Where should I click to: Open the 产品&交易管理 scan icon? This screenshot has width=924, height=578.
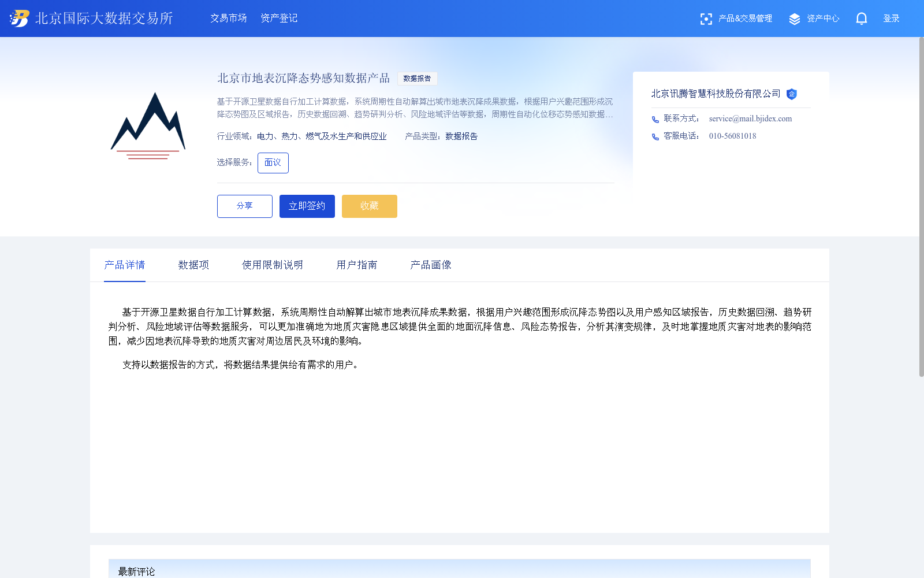(x=706, y=19)
